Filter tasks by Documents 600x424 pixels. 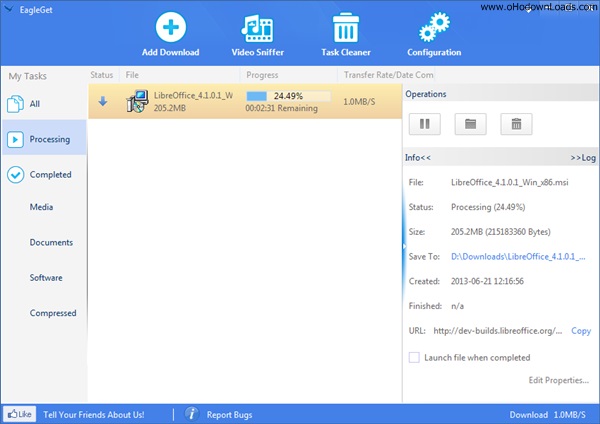pyautogui.click(x=51, y=242)
